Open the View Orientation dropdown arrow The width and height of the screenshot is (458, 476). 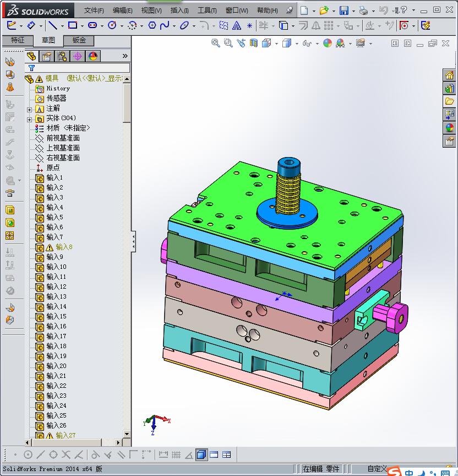pyautogui.click(x=276, y=44)
